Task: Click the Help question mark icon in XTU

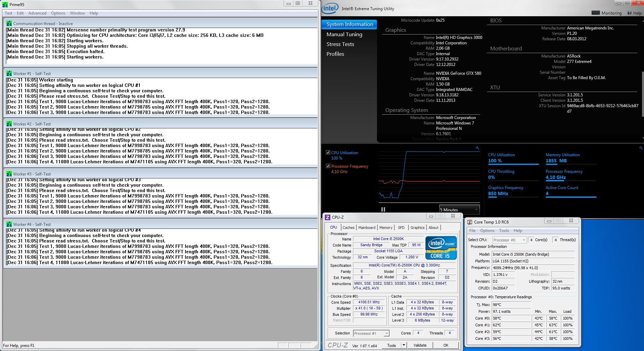Action: pos(629,13)
